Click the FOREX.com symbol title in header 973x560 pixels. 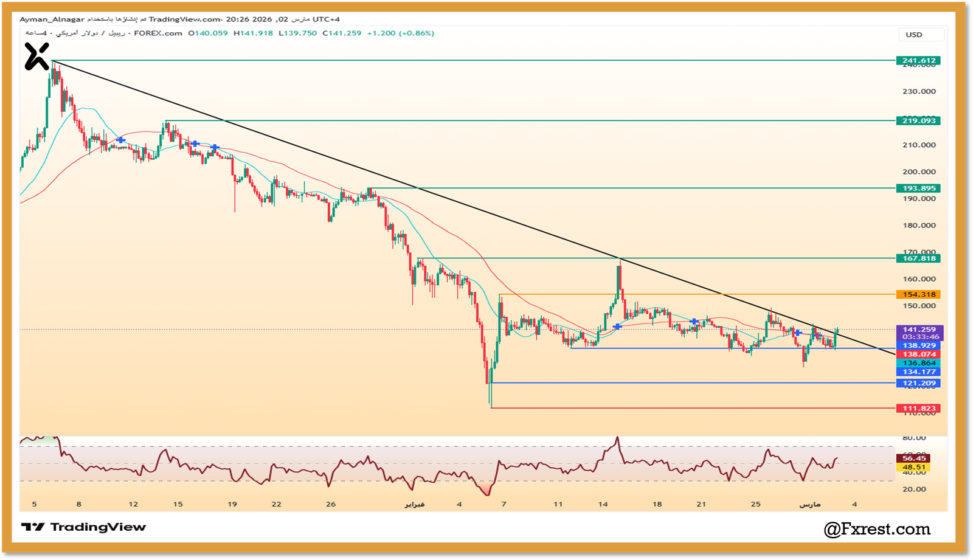tap(158, 33)
